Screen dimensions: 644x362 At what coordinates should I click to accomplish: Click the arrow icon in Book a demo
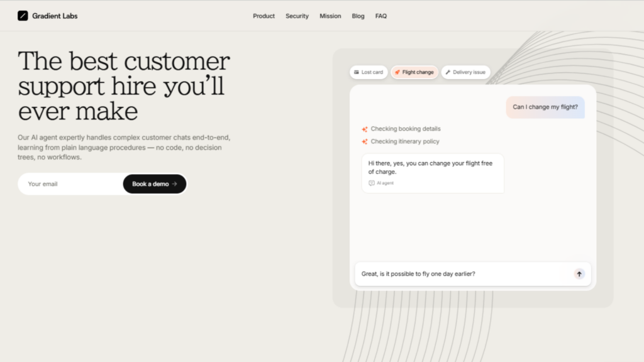[175, 184]
